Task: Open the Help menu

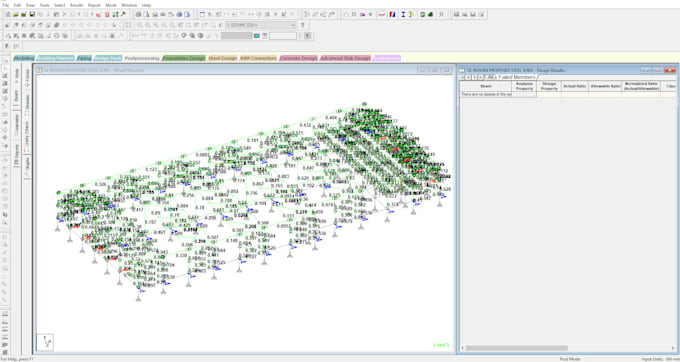Action: click(x=147, y=5)
